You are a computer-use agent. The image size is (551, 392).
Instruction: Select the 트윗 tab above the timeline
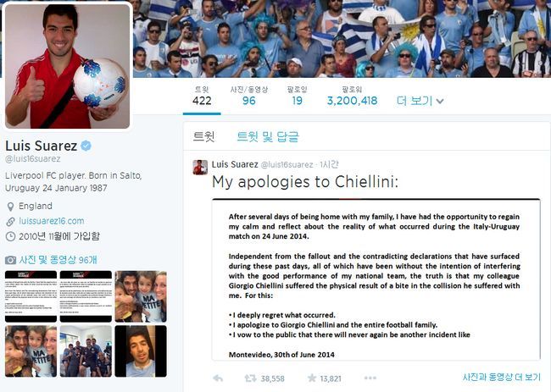tap(203, 136)
